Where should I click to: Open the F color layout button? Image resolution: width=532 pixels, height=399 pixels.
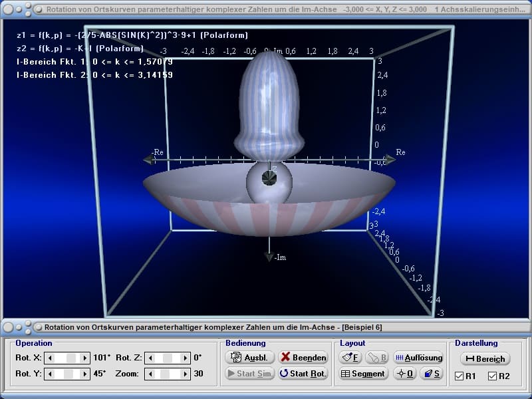coord(350,357)
